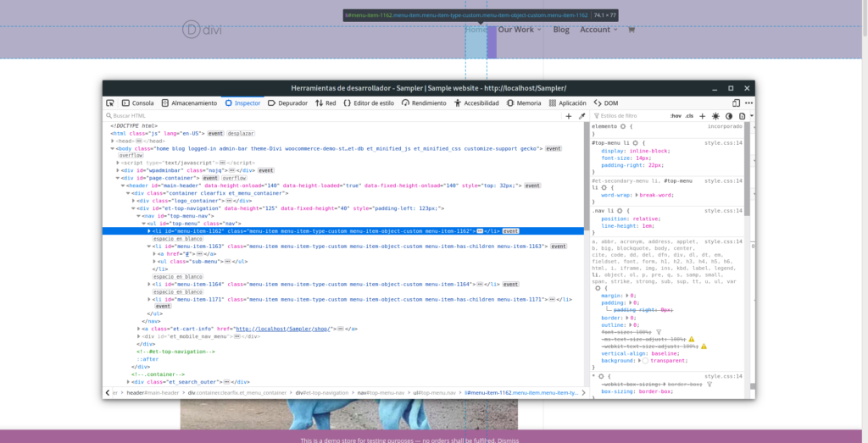Collapse the top-menu-nav nav node

tap(138, 216)
